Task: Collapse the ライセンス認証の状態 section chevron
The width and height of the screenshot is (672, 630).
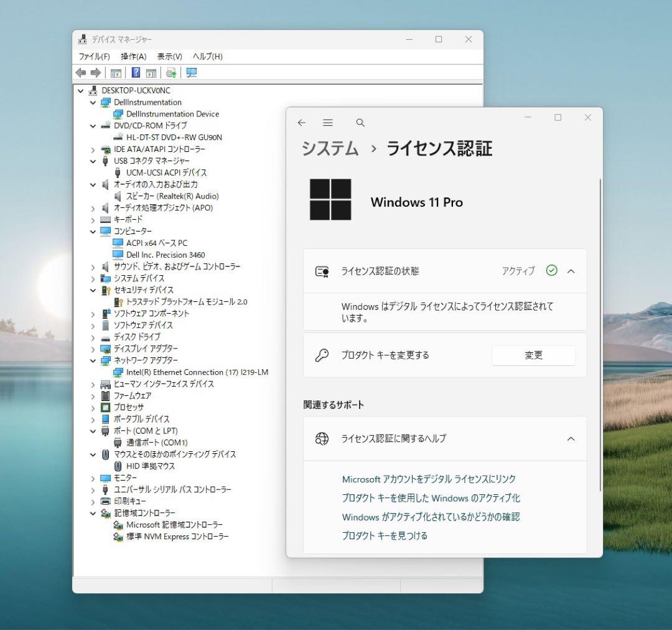Action: (x=571, y=271)
